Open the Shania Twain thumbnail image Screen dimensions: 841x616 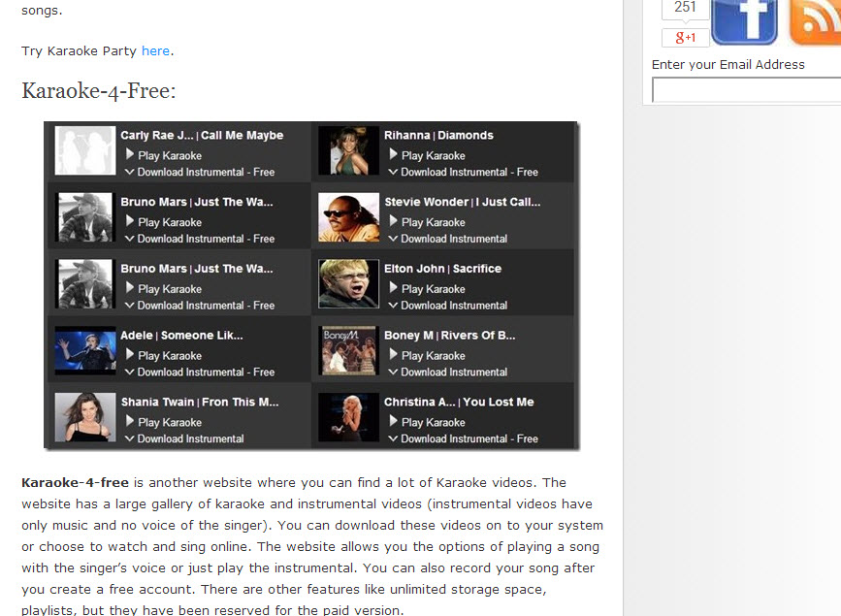85,417
